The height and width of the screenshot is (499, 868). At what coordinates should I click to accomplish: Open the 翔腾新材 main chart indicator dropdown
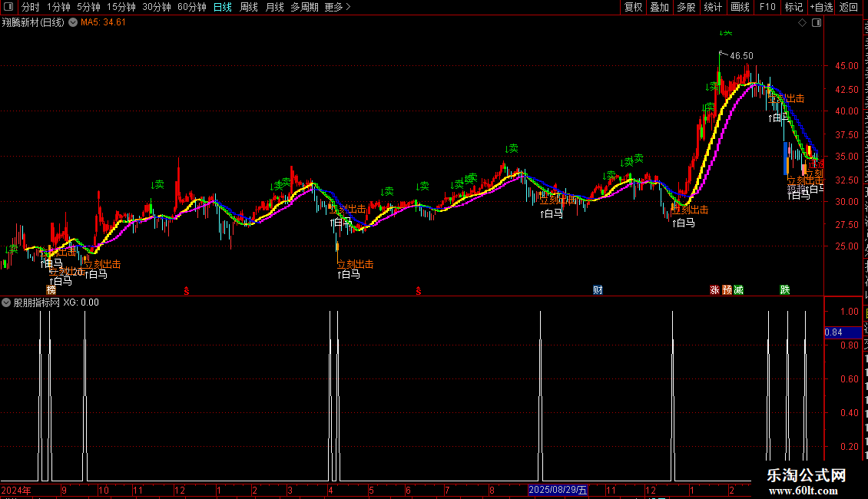(72, 23)
